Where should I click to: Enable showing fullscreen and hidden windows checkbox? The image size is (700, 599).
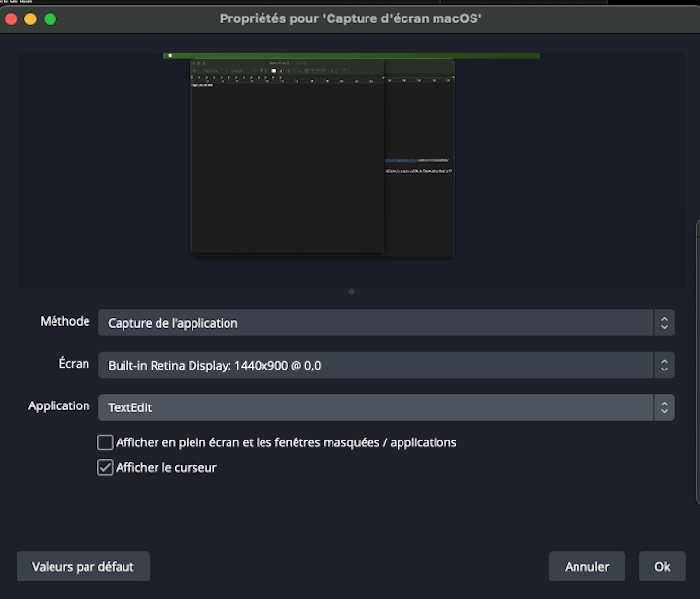[106, 442]
